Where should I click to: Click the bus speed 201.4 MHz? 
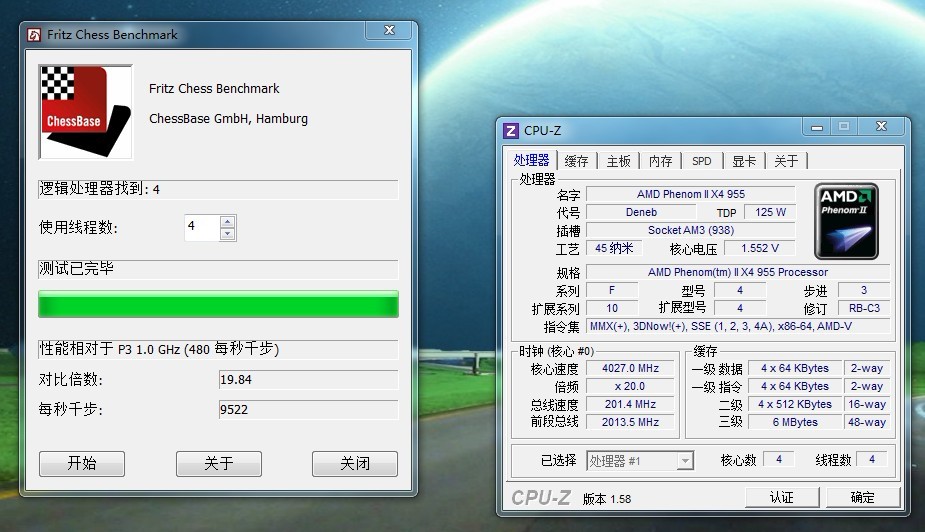(x=630, y=404)
